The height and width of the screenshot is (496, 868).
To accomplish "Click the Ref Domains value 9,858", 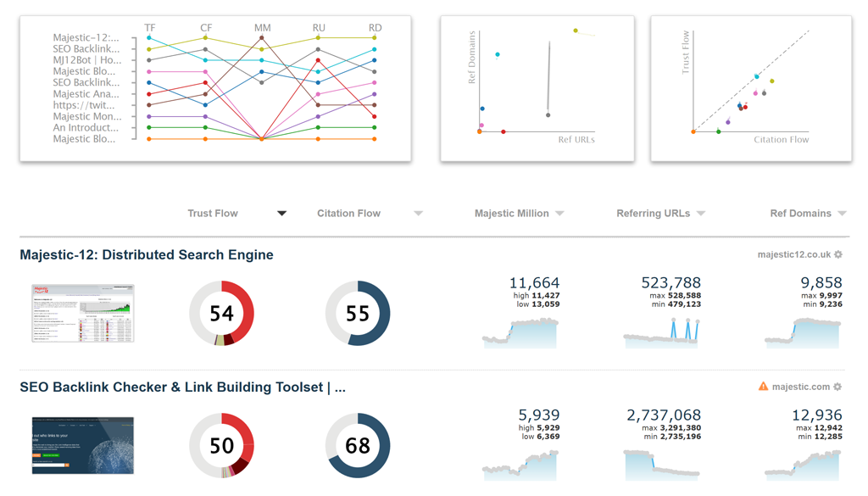I will point(821,283).
